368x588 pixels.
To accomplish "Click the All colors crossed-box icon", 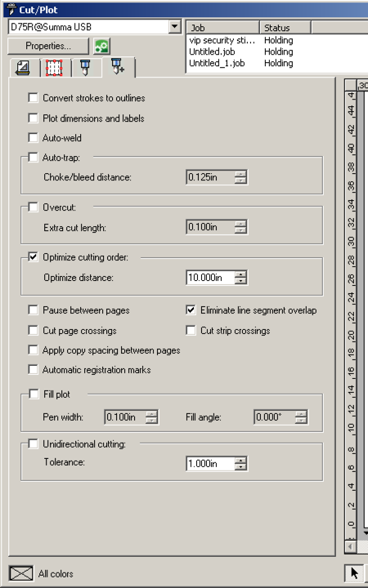I will [21, 573].
